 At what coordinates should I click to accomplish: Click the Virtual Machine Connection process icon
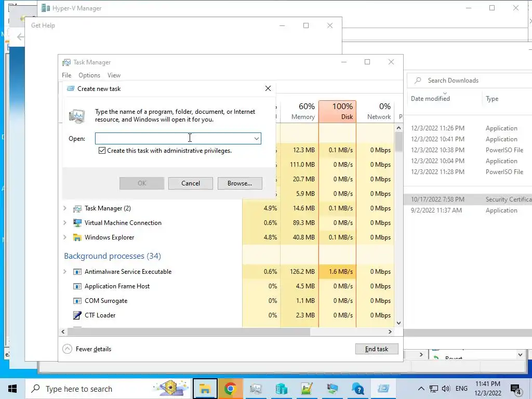77,223
